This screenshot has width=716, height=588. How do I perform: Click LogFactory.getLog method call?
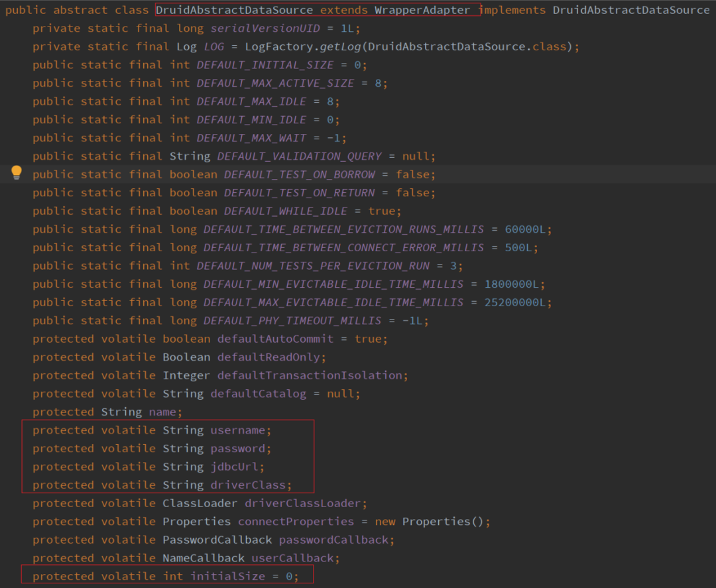[x=303, y=46]
